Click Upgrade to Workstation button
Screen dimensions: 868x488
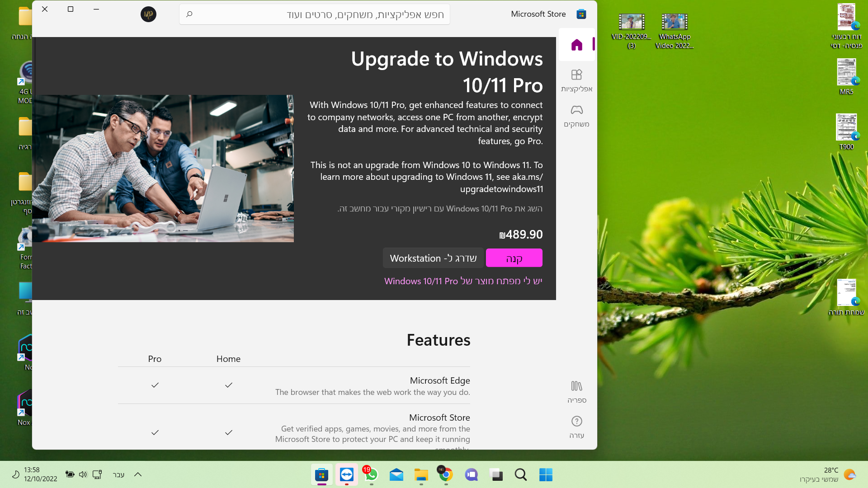point(433,258)
